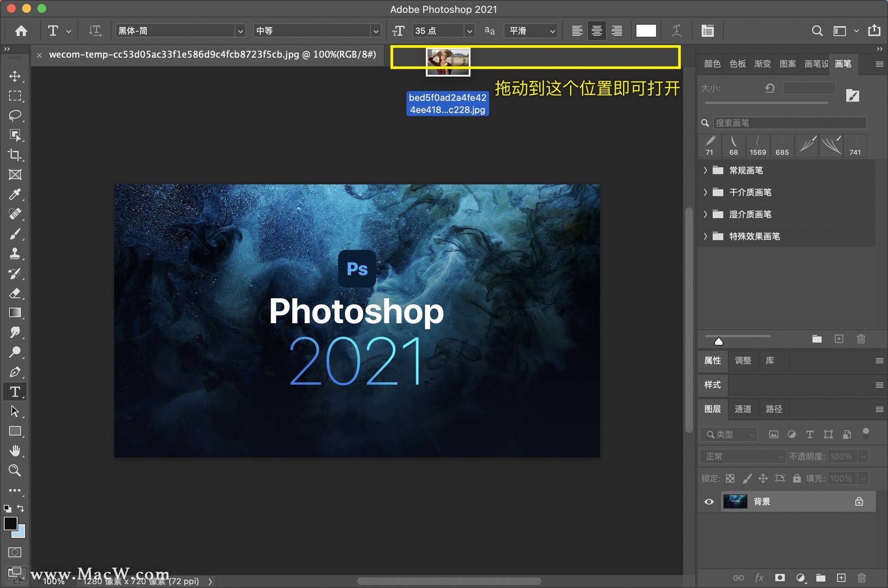
Task: Switch to 通道 tab
Action: click(743, 409)
